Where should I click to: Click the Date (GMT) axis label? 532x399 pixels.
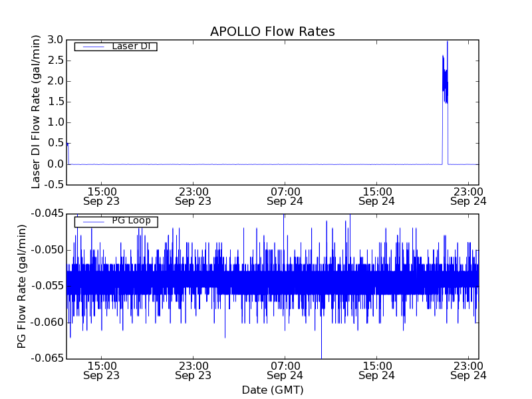[273, 390]
